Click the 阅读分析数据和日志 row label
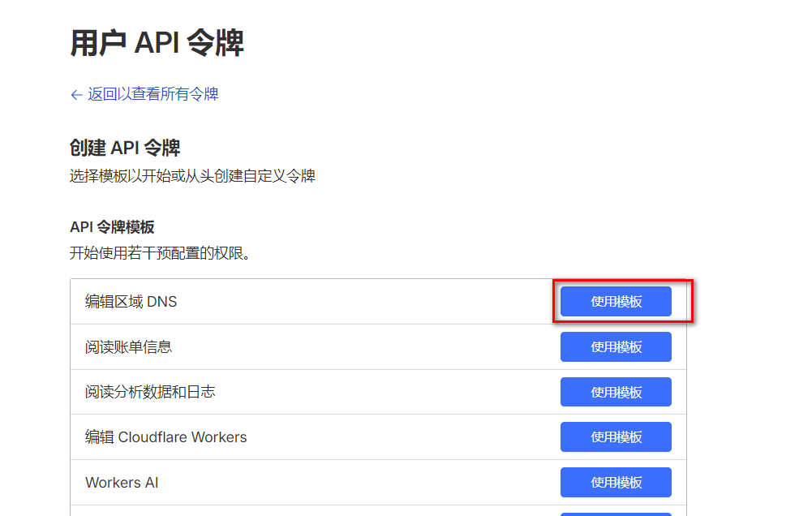Screen dimensions: 812x516 click(x=150, y=392)
